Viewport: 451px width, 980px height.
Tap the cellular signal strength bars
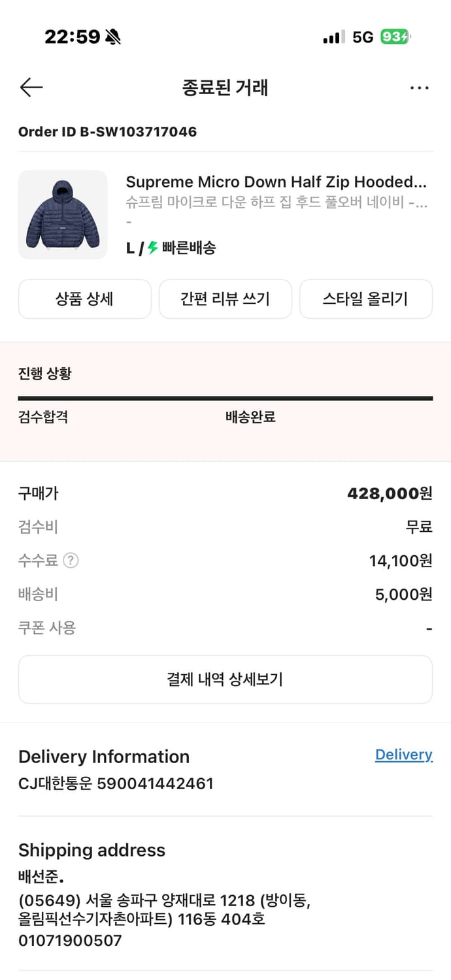point(333,37)
